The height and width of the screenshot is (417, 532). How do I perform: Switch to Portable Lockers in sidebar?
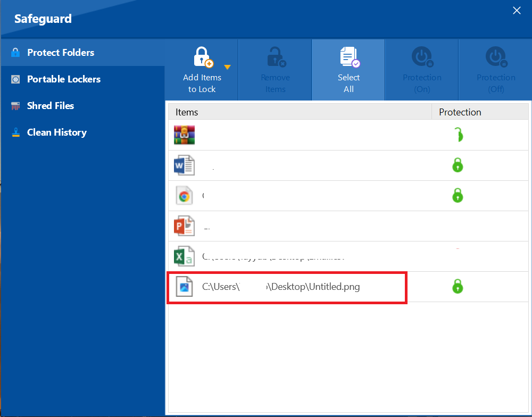[64, 79]
